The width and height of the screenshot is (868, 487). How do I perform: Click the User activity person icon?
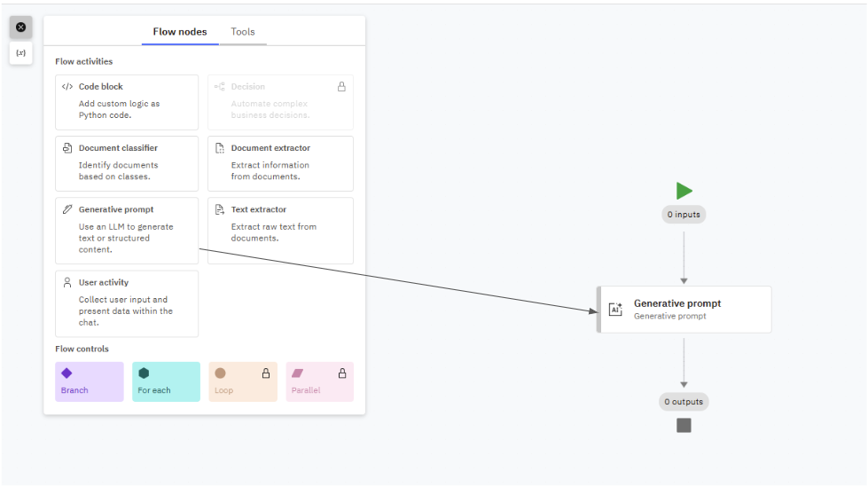click(67, 283)
